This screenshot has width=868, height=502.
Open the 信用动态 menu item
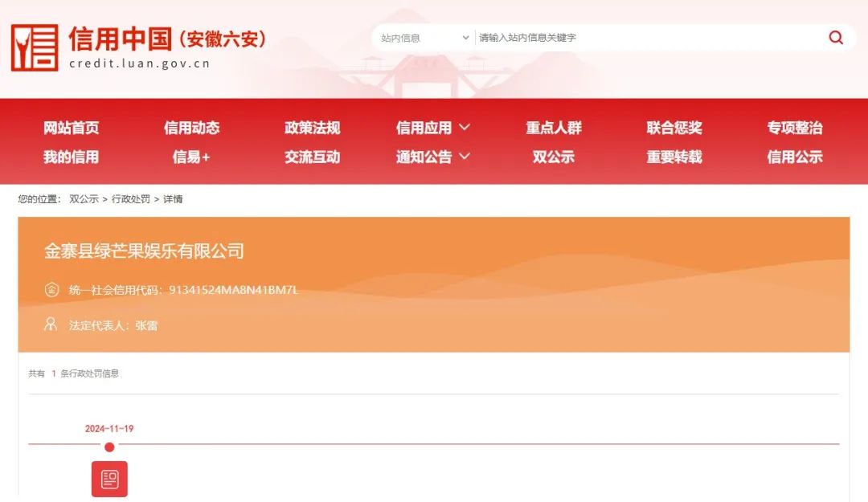tap(191, 128)
